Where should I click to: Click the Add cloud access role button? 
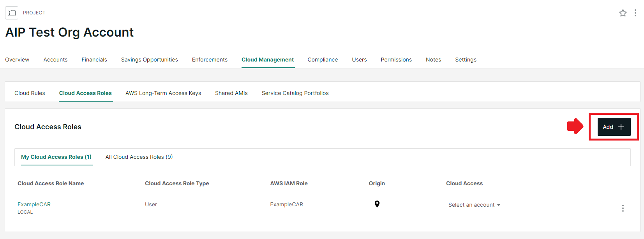(x=614, y=127)
